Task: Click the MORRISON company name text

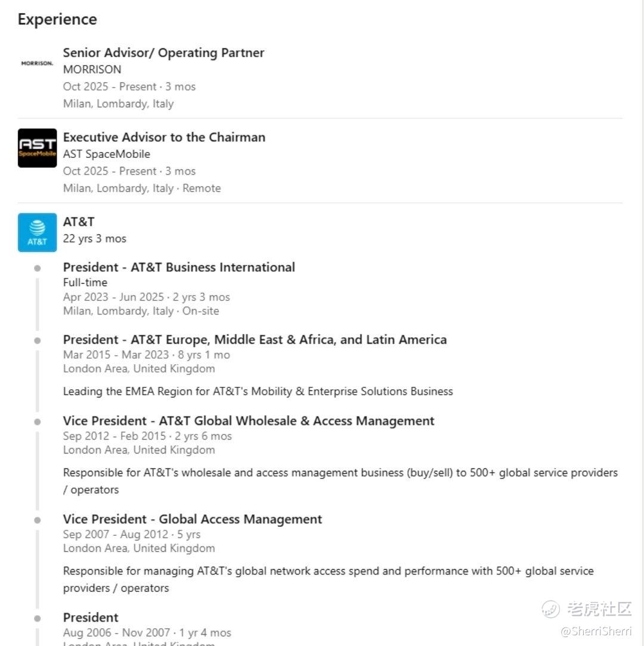Action: pyautogui.click(x=92, y=70)
